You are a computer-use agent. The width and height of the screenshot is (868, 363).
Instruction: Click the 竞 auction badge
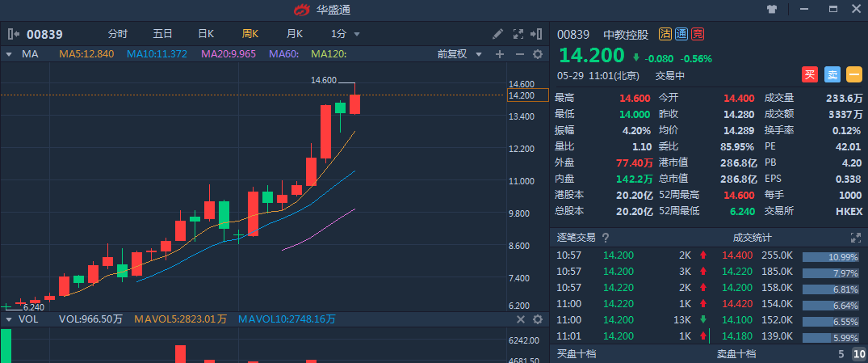point(698,35)
